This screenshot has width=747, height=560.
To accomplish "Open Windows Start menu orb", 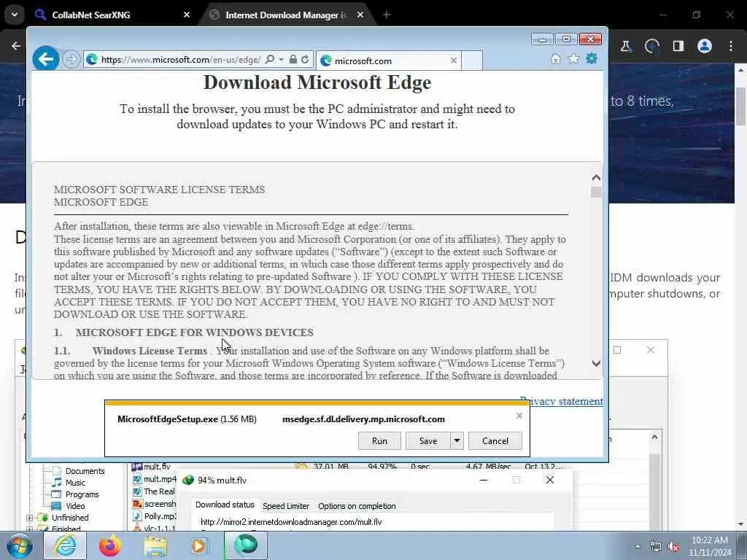I will (x=19, y=545).
